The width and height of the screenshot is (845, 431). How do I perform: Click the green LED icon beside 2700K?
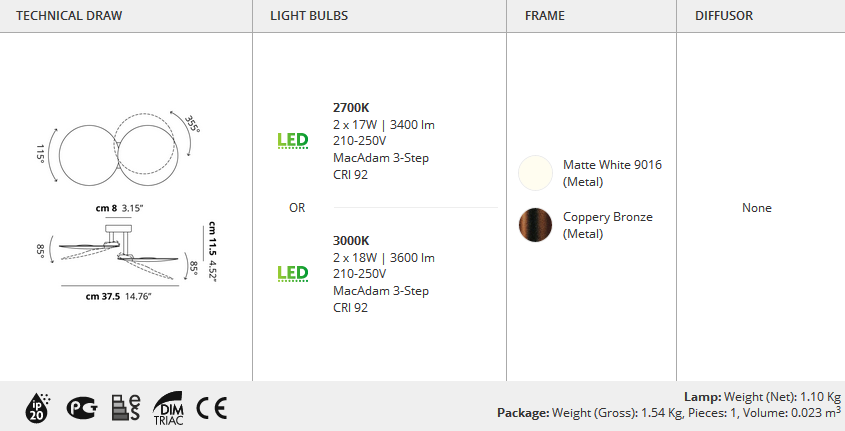pos(293,141)
